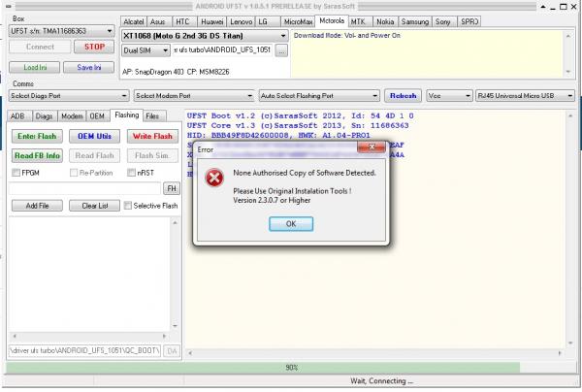
Task: Toggle the FPGM checkbox
Action: pyautogui.click(x=16, y=173)
